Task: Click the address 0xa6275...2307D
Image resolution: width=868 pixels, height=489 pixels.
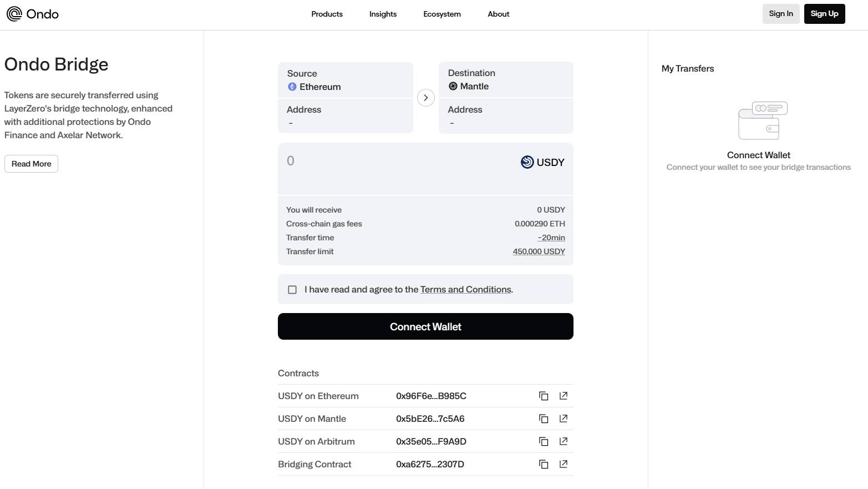Action: [x=430, y=464]
